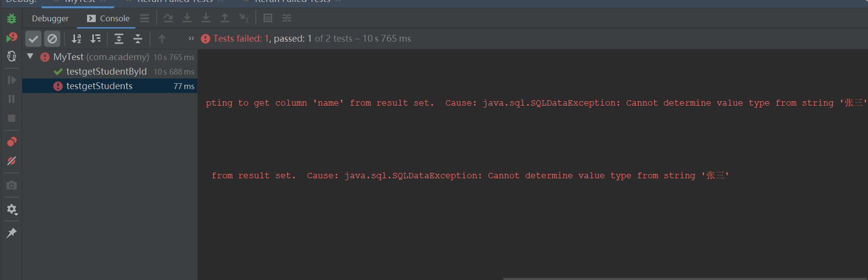Viewport: 868px width, 280px height.
Task: Switch to the Debugger tab
Action: tap(50, 18)
